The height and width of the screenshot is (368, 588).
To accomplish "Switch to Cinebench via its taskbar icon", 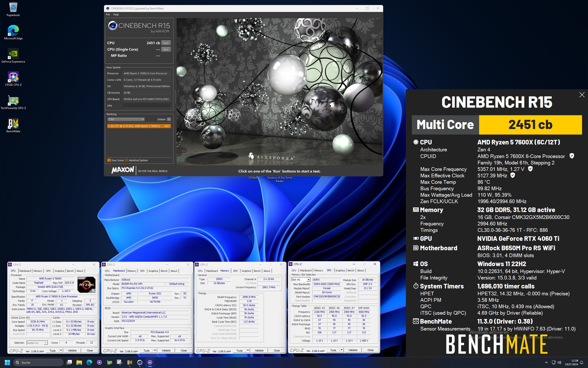I will [x=140, y=362].
